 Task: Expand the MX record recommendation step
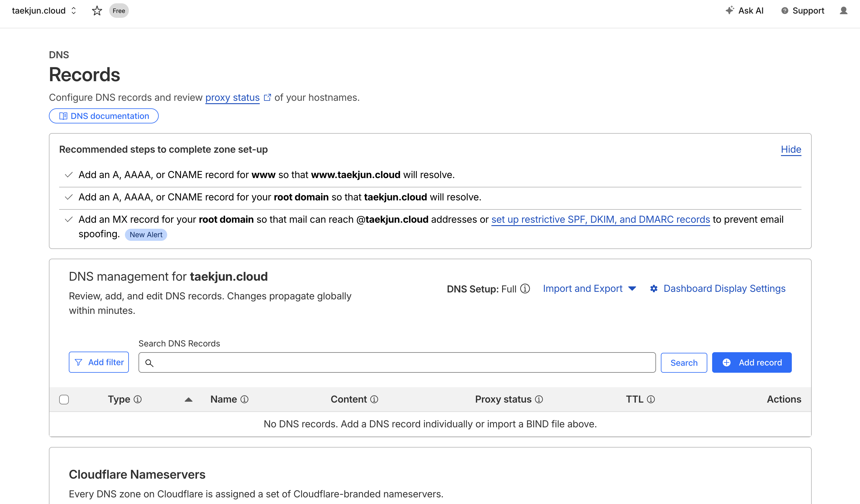pyautogui.click(x=430, y=227)
